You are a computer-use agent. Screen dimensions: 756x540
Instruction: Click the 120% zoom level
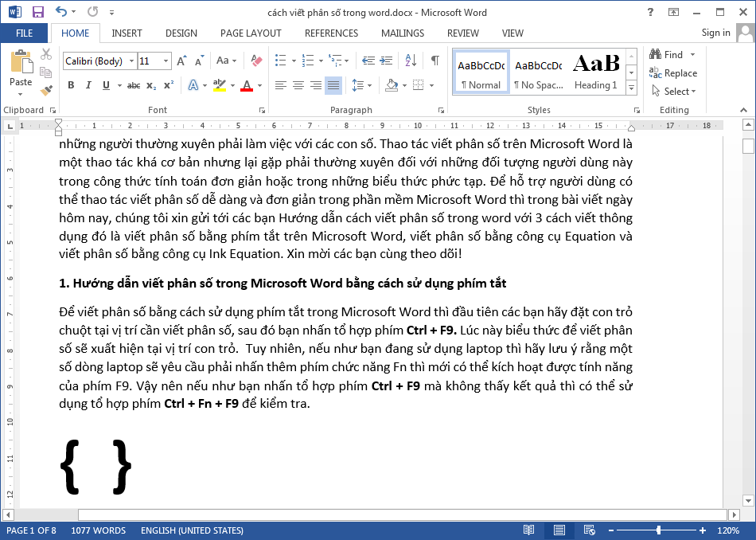pos(728,530)
